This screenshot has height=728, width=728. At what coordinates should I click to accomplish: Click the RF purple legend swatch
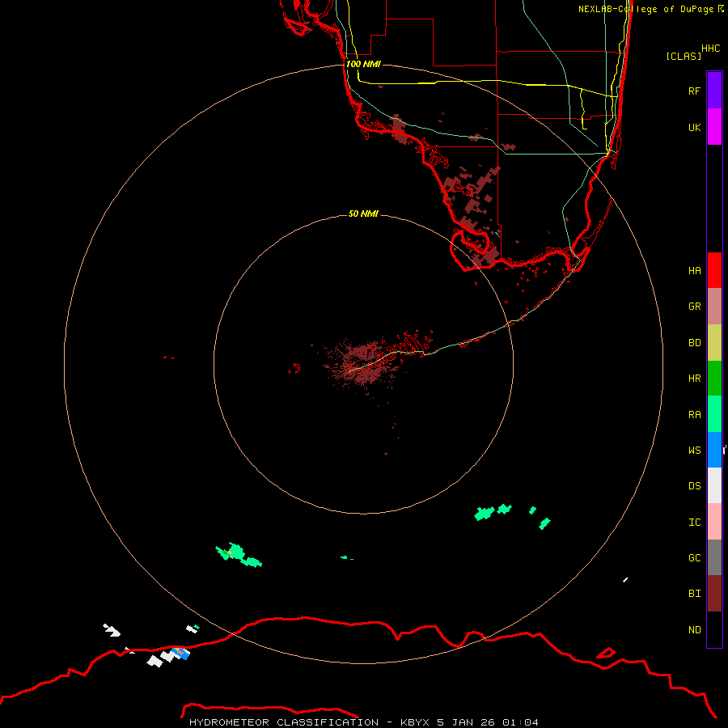coord(714,91)
